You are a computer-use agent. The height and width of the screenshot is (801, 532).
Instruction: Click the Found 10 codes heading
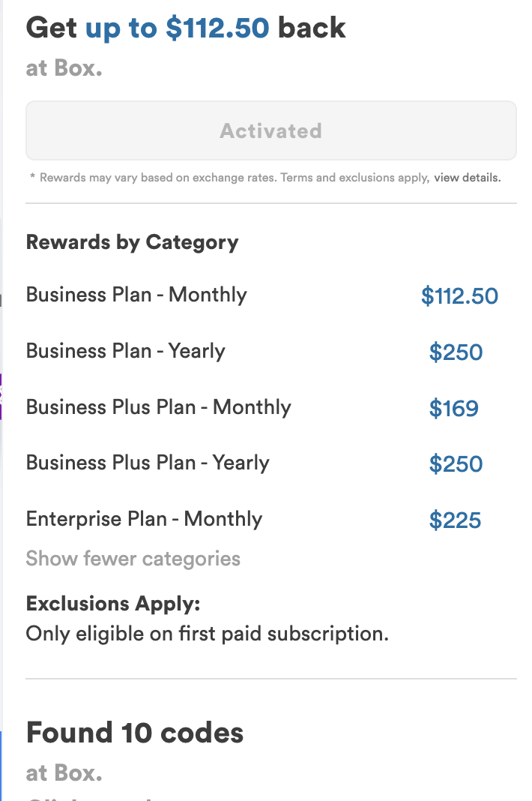click(x=135, y=733)
